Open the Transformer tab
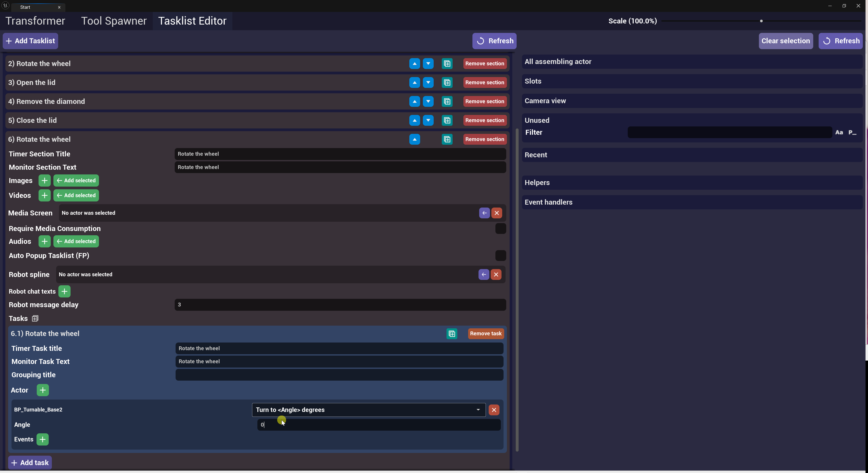The height and width of the screenshot is (473, 868). (35, 21)
